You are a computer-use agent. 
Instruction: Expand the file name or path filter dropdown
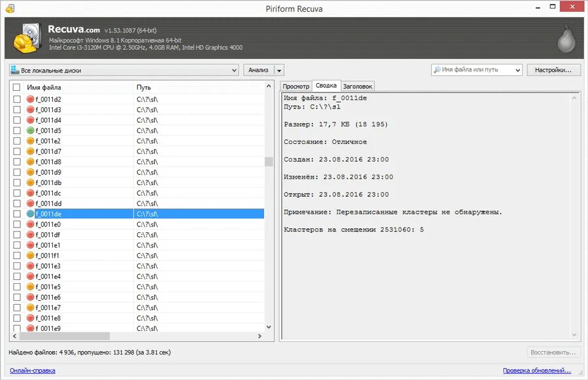coord(517,70)
